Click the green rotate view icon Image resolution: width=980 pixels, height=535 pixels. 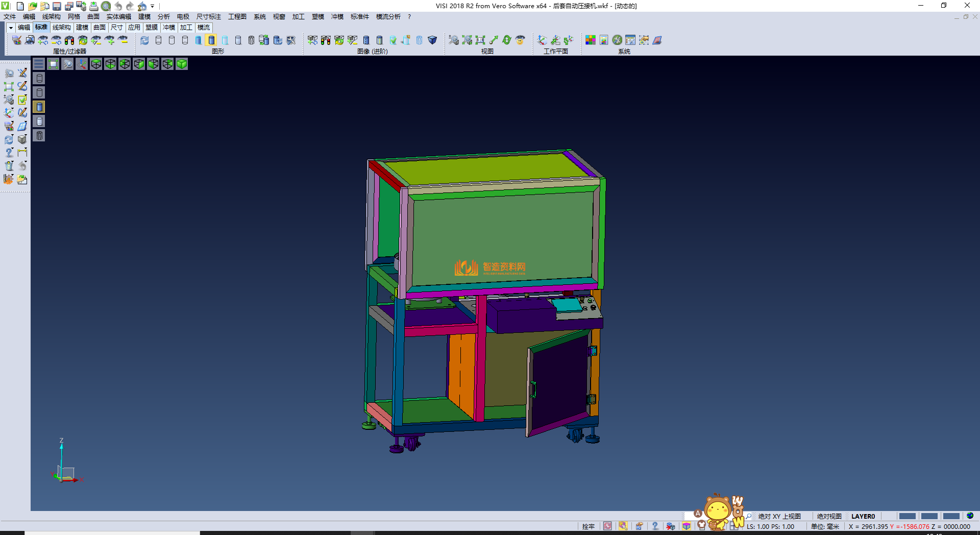click(x=506, y=40)
